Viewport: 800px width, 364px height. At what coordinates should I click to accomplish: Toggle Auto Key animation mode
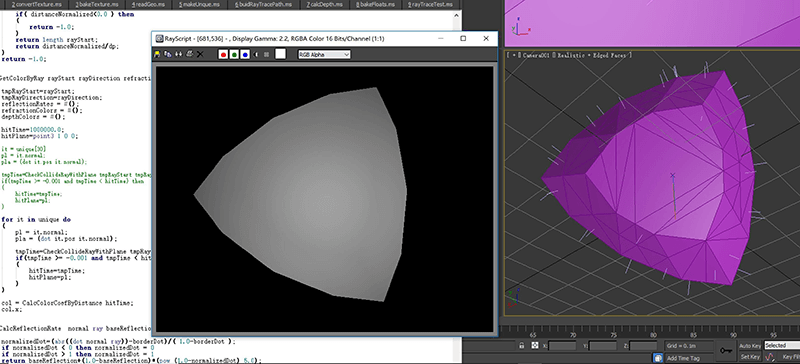749,346
